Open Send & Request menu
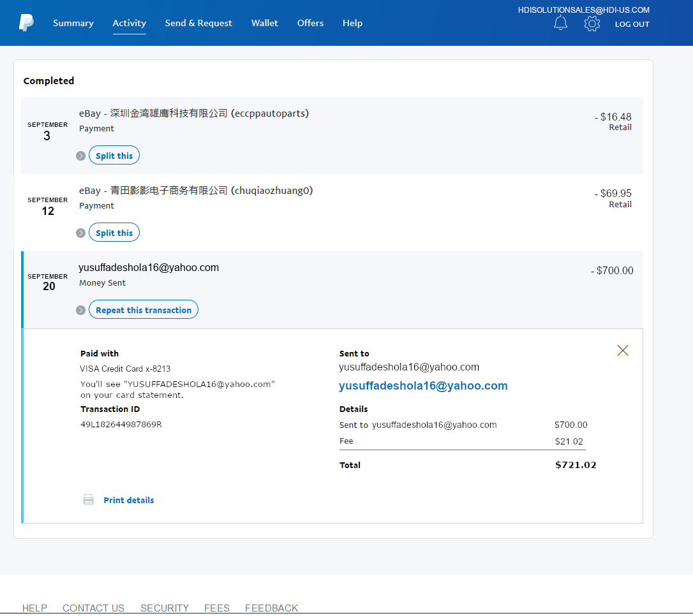693x616 pixels. pyautogui.click(x=198, y=23)
